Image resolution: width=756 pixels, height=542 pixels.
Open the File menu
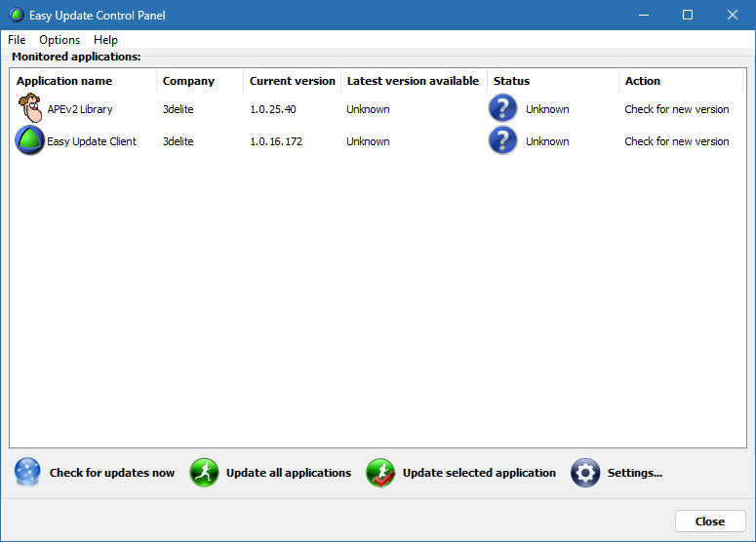point(17,40)
